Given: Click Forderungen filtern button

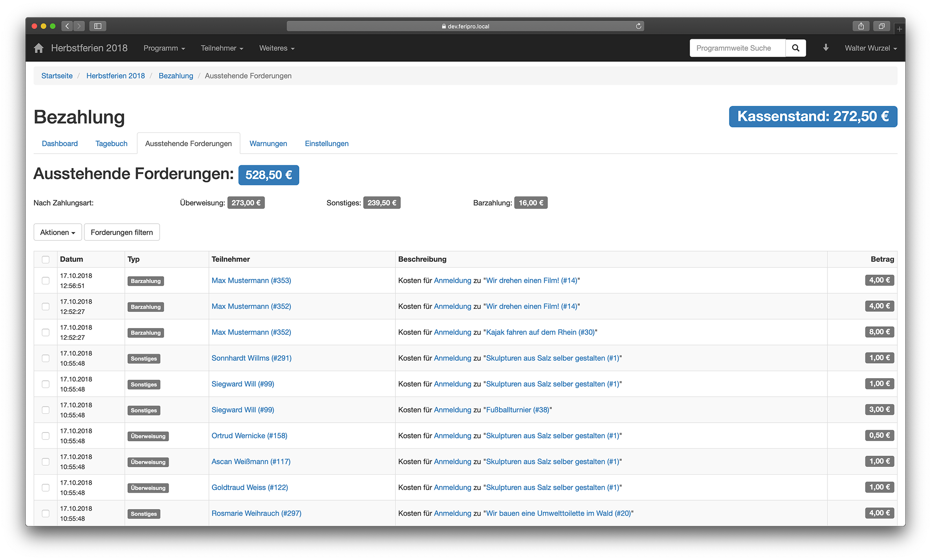Looking at the screenshot, I should coord(122,232).
